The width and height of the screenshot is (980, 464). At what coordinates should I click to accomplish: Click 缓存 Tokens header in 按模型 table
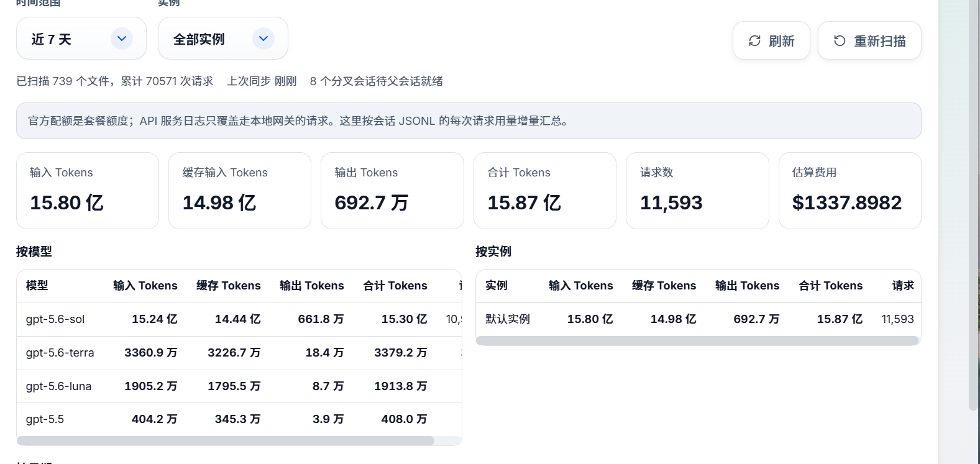(229, 286)
